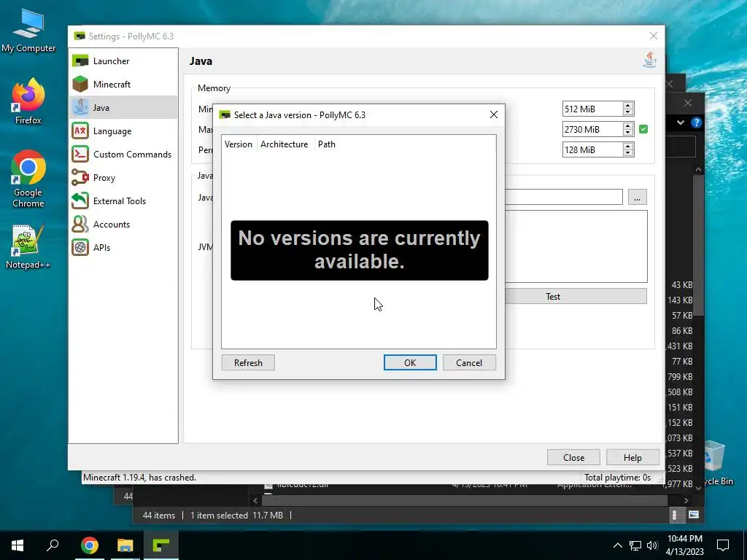Cancel the Java version selection dialog
747x560 pixels.
tap(469, 363)
